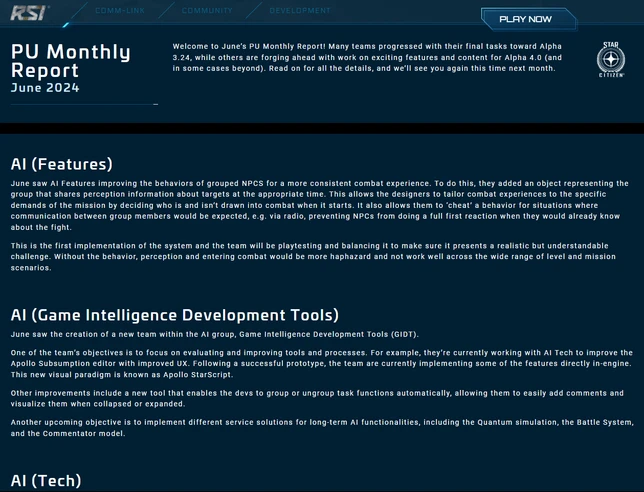Open the Community navigation menu
The image size is (644, 492).
click(207, 11)
